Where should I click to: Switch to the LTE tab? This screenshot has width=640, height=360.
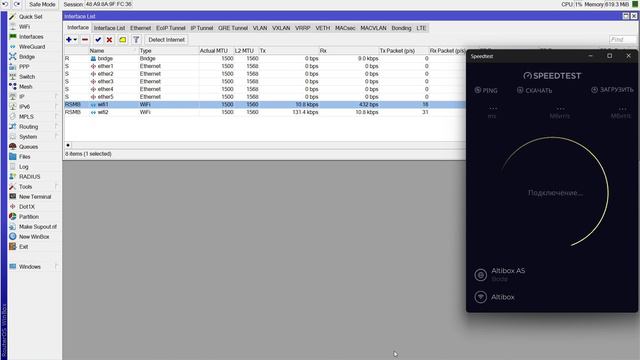pos(421,28)
